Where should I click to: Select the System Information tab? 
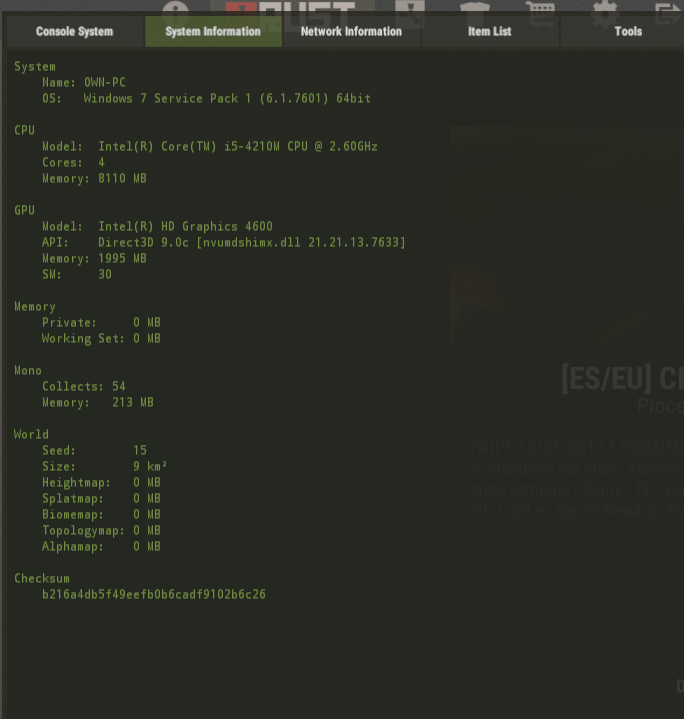click(x=213, y=32)
